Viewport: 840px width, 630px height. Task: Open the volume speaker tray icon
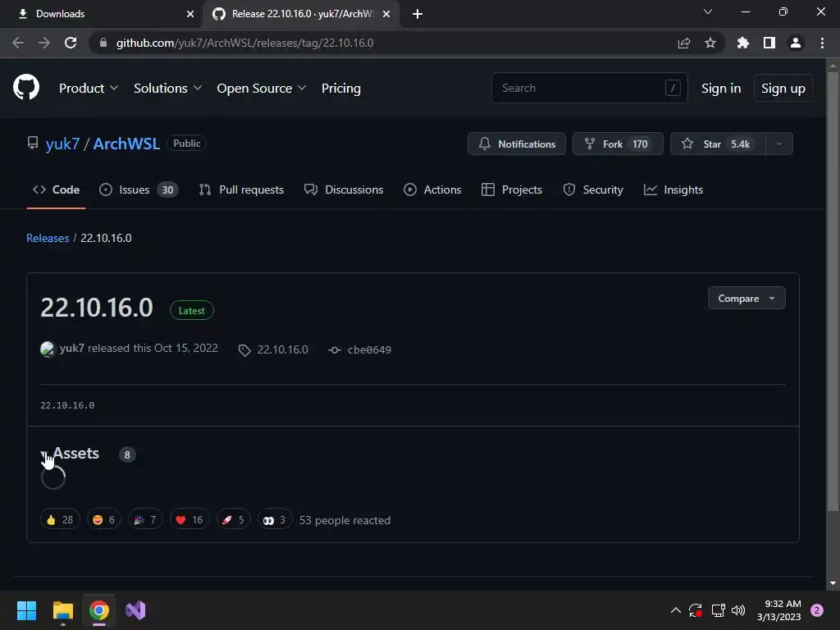coord(738,610)
